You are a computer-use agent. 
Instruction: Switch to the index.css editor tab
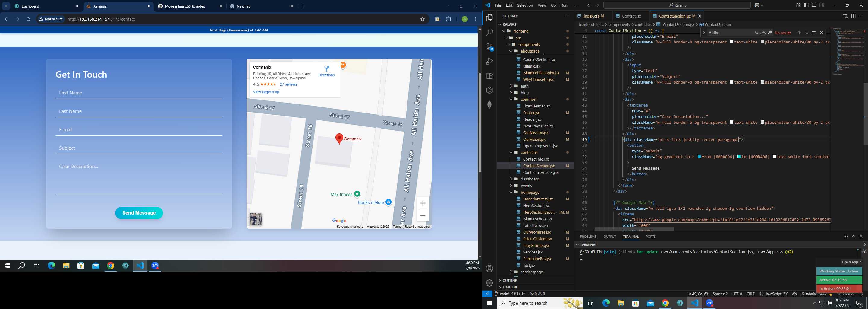click(x=592, y=16)
